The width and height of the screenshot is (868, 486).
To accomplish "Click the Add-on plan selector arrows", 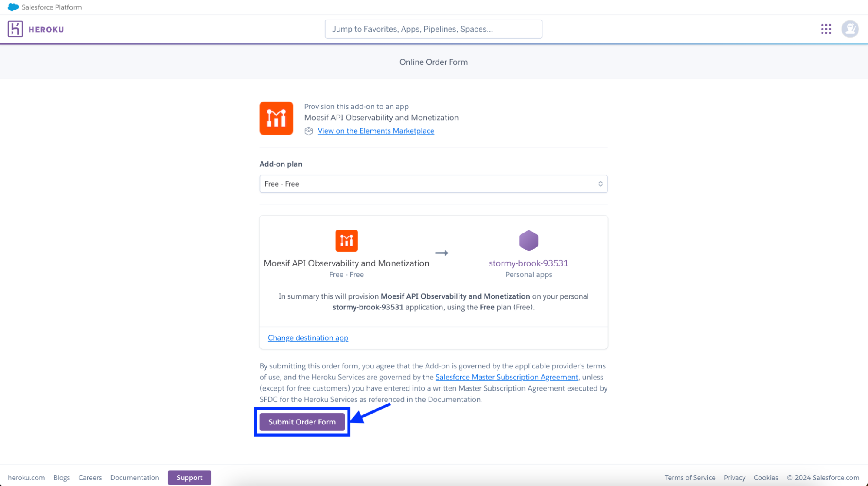I will pyautogui.click(x=600, y=184).
